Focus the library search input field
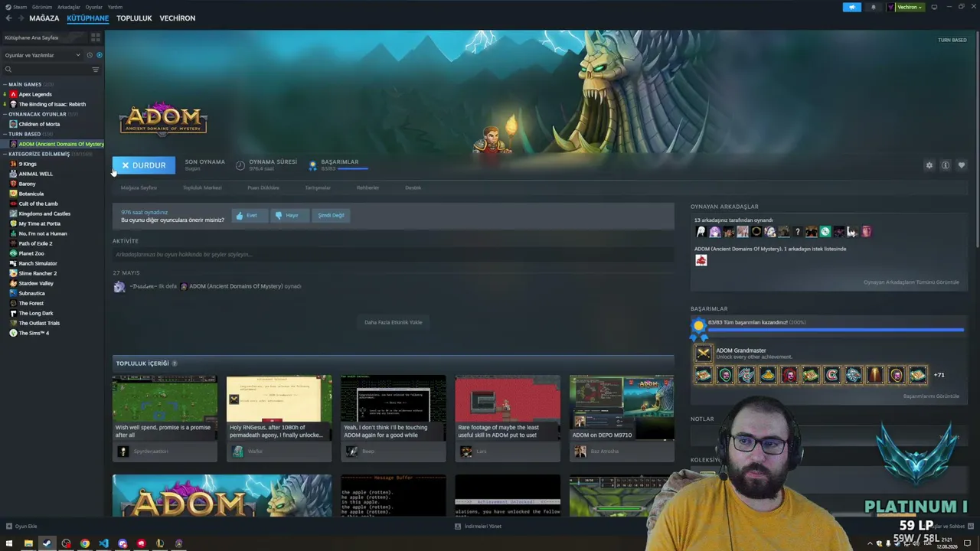Viewport: 980px width, 551px height. pos(47,70)
